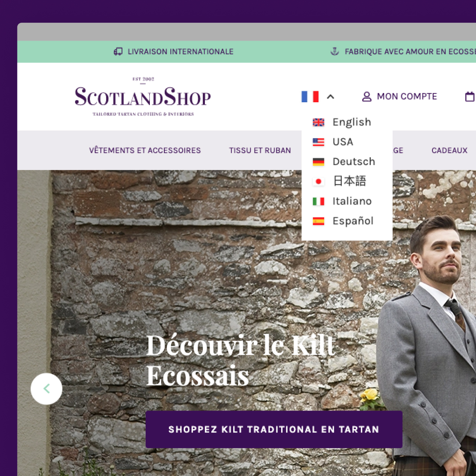Show previous slide with left arrow
The image size is (476, 476).
(46, 389)
